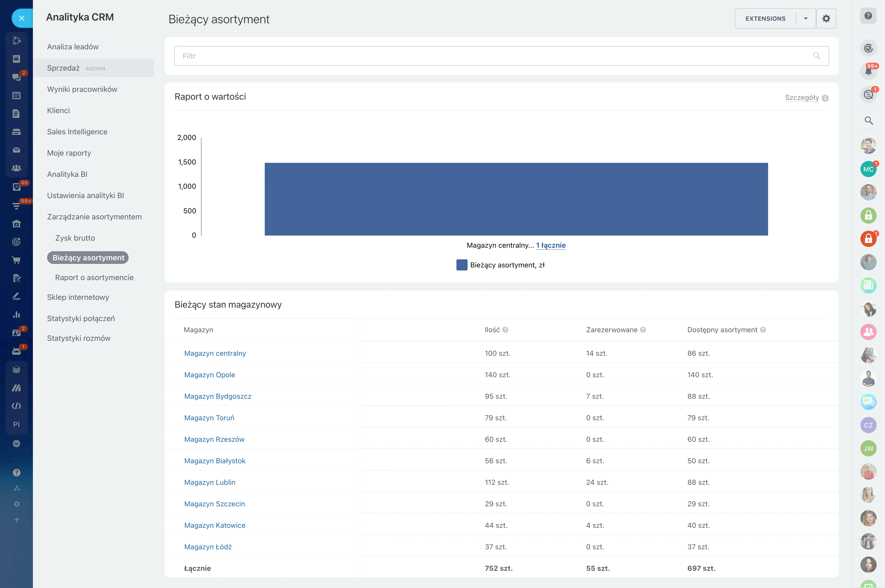Open Analiza leadów menu item
The width and height of the screenshot is (885, 588).
pos(73,47)
